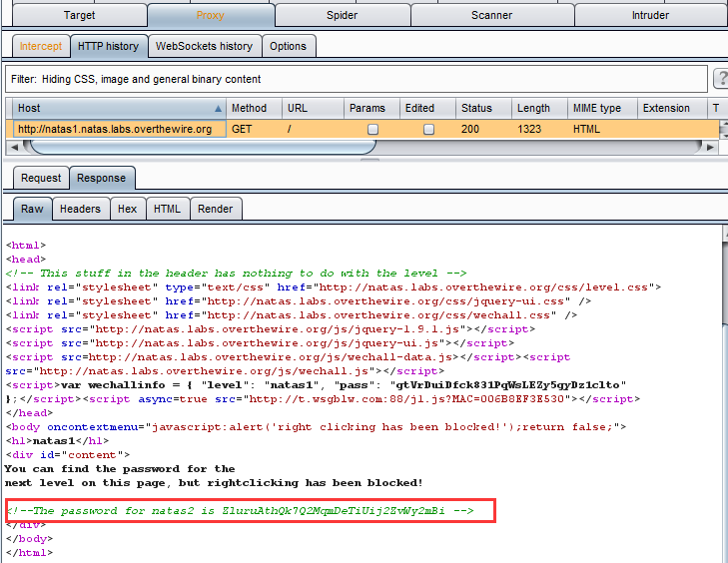Open the WebSockets history tab

tap(204, 46)
